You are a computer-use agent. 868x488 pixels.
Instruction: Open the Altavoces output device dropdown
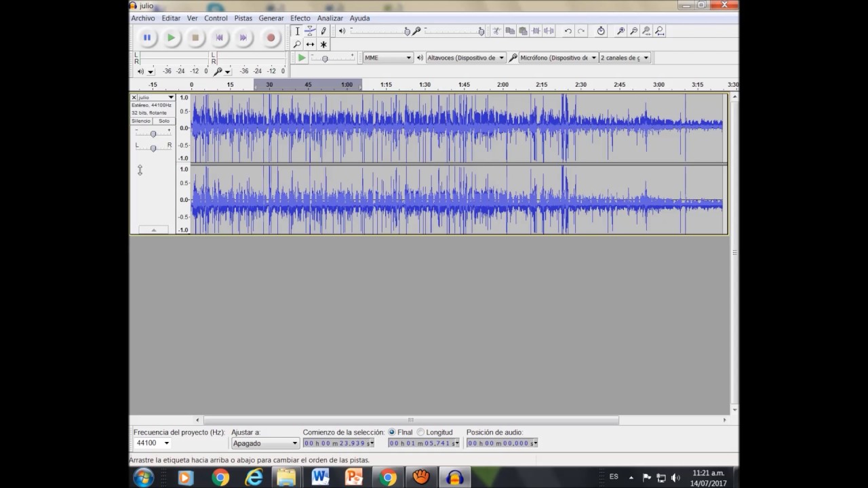coord(465,58)
